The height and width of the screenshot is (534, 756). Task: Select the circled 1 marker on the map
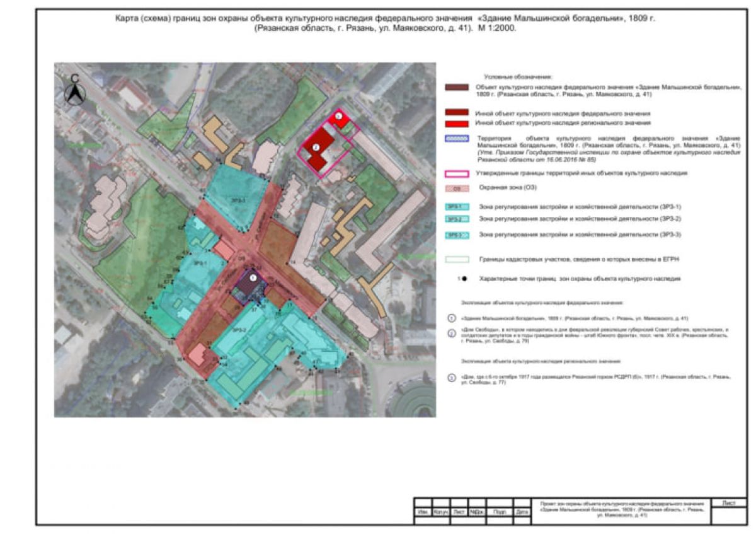[x=253, y=277]
